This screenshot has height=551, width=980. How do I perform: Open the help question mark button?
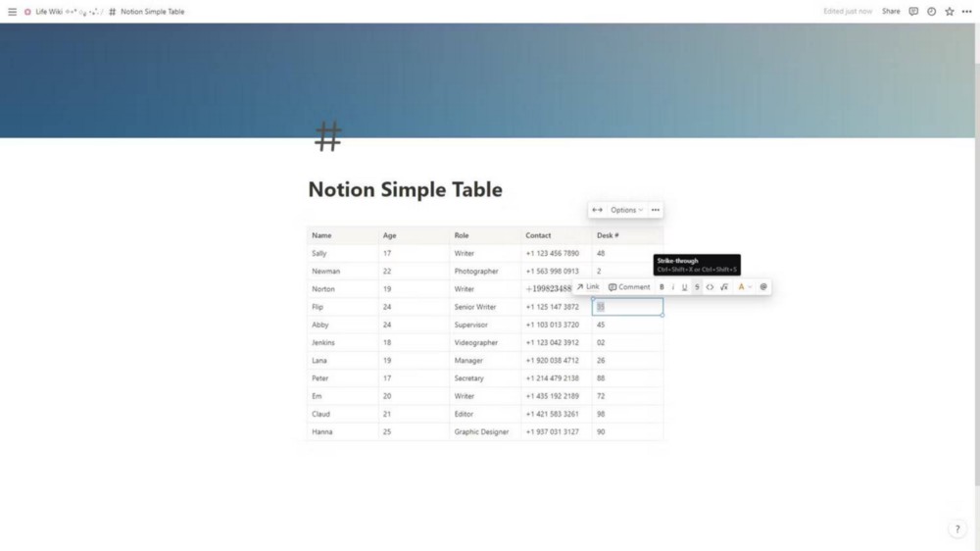click(956, 529)
